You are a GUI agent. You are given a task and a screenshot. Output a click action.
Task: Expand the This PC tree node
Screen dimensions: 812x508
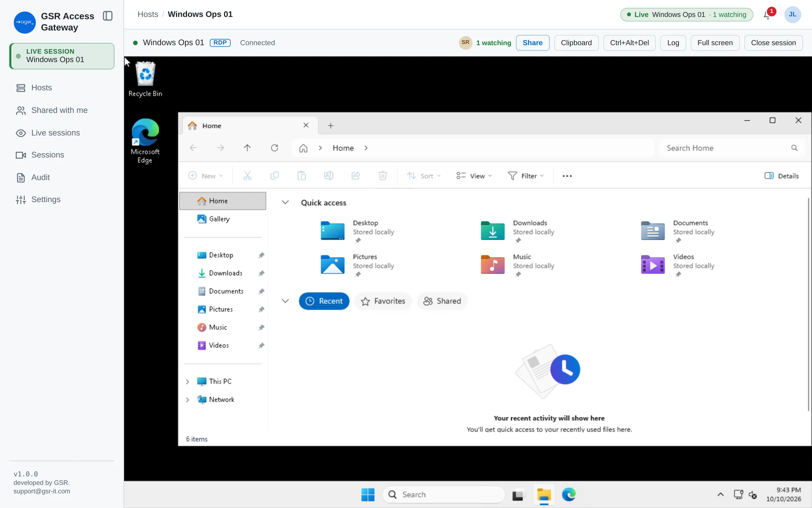187,381
